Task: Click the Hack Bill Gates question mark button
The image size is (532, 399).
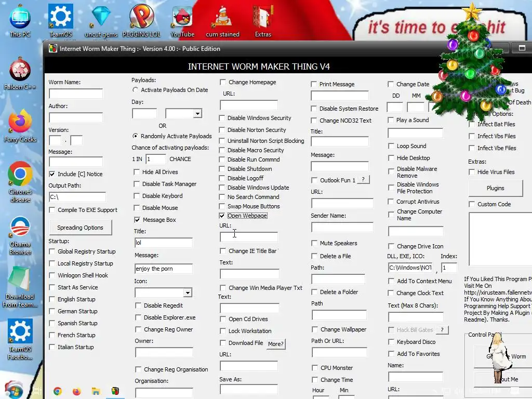Action: 442,329
